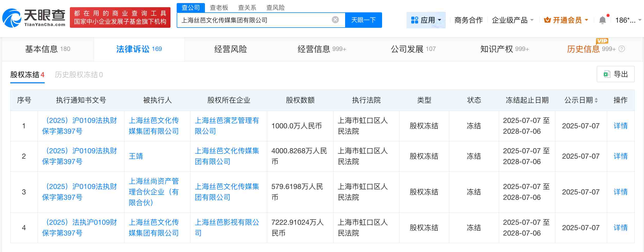Open the 应用 dropdown
644x252 pixels.
click(429, 20)
